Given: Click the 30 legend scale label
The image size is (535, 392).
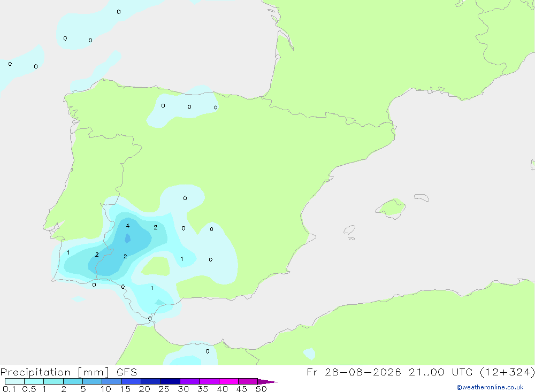Looking at the screenshot, I should [x=183, y=389].
